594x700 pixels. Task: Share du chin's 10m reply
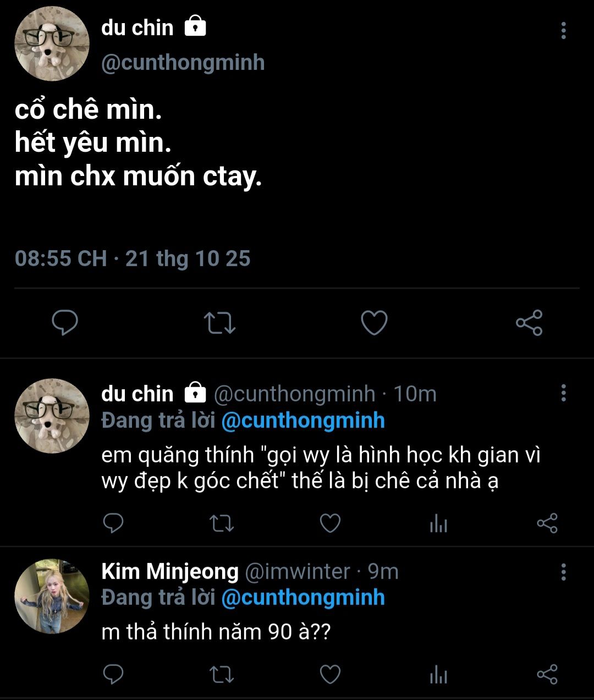[547, 523]
